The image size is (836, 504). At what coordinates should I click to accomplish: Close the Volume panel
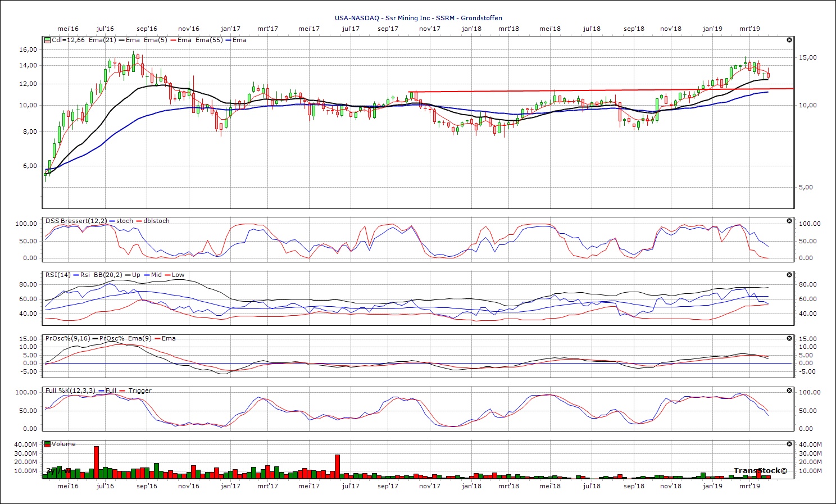789,444
